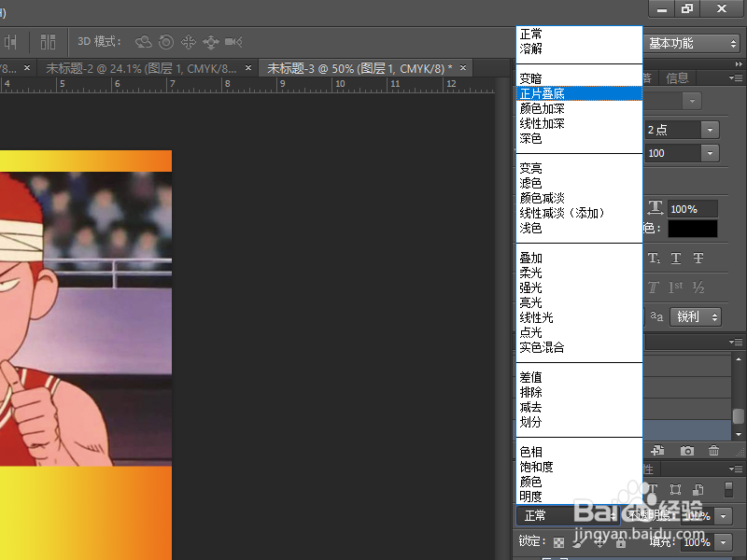Choose 变暗 blend mode
The image size is (747, 560).
click(579, 78)
